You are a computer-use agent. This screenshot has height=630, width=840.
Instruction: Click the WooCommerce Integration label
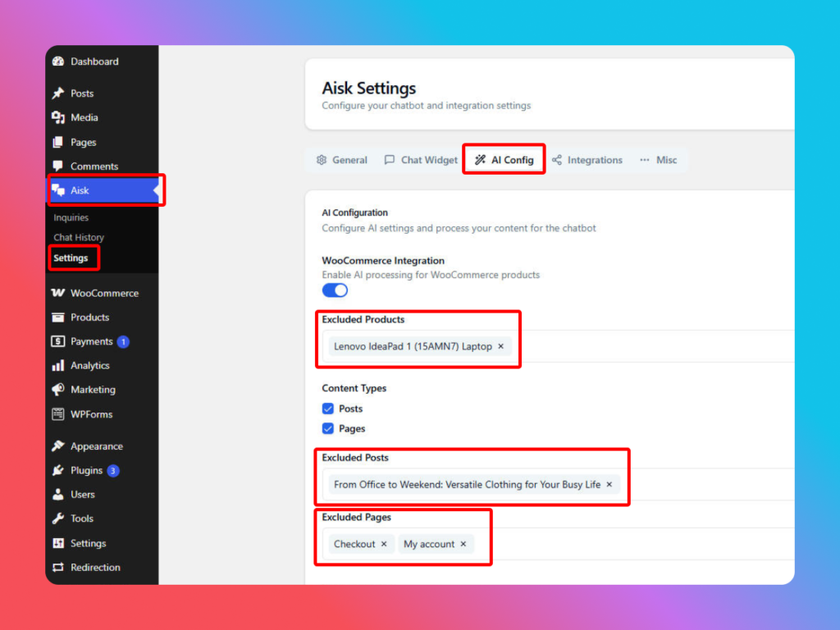click(383, 260)
